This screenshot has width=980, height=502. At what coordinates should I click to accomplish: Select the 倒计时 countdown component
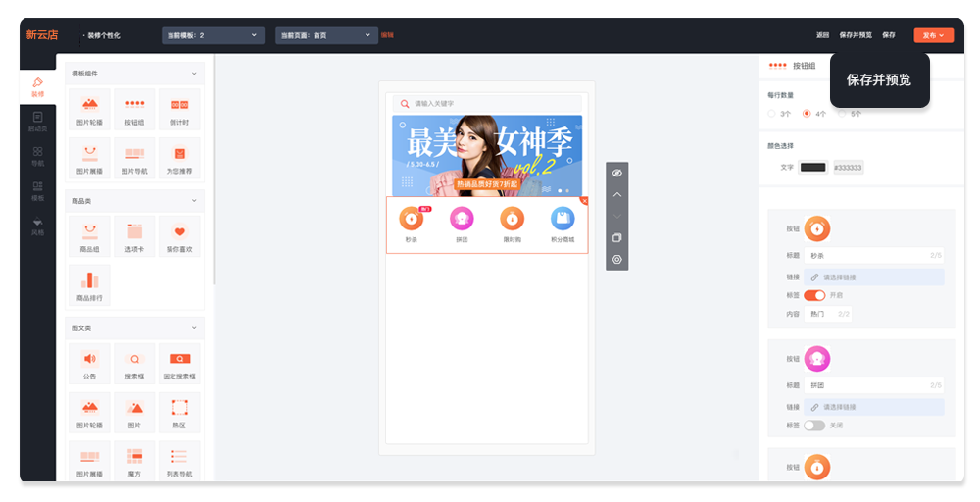[x=180, y=109]
